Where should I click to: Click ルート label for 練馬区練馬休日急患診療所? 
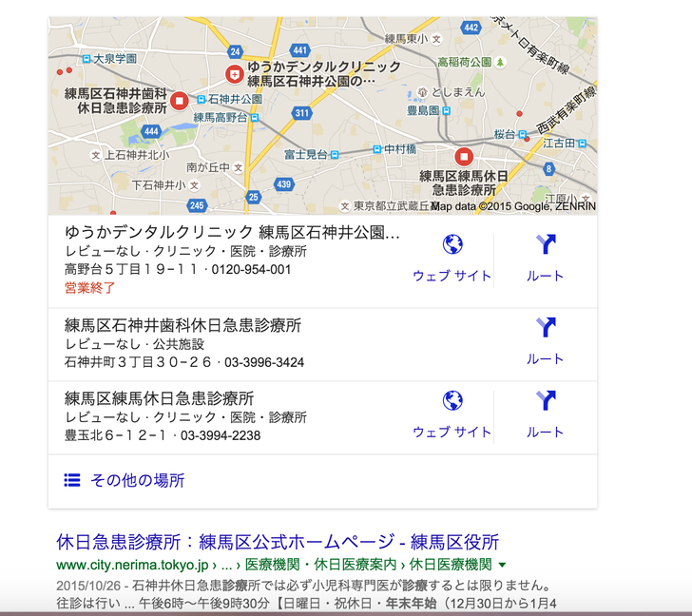click(546, 432)
